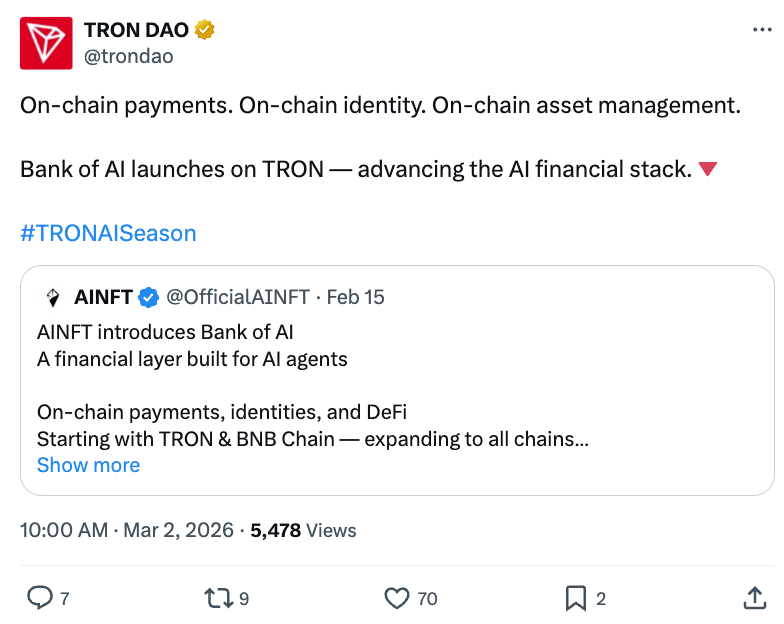Open the three-dot more options menu
The image size is (784, 624).
(x=761, y=31)
